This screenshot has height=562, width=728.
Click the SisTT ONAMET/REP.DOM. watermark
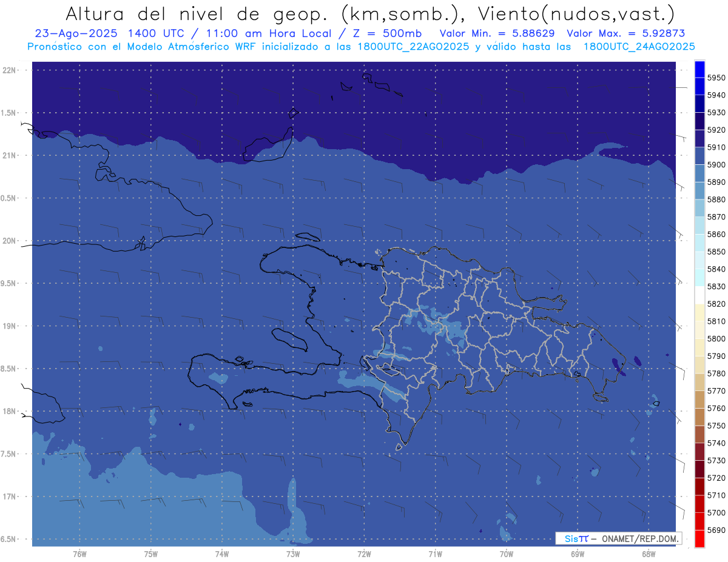[618, 538]
